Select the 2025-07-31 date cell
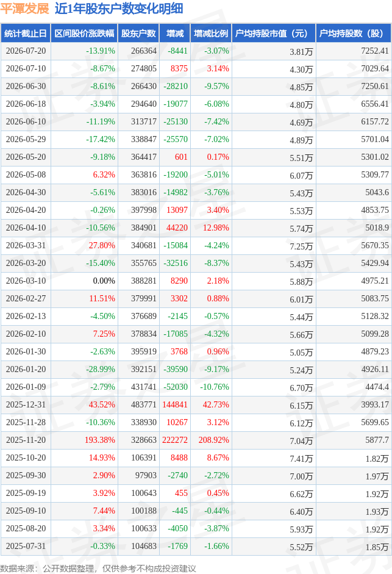This screenshot has width=392, height=574. tap(26, 546)
